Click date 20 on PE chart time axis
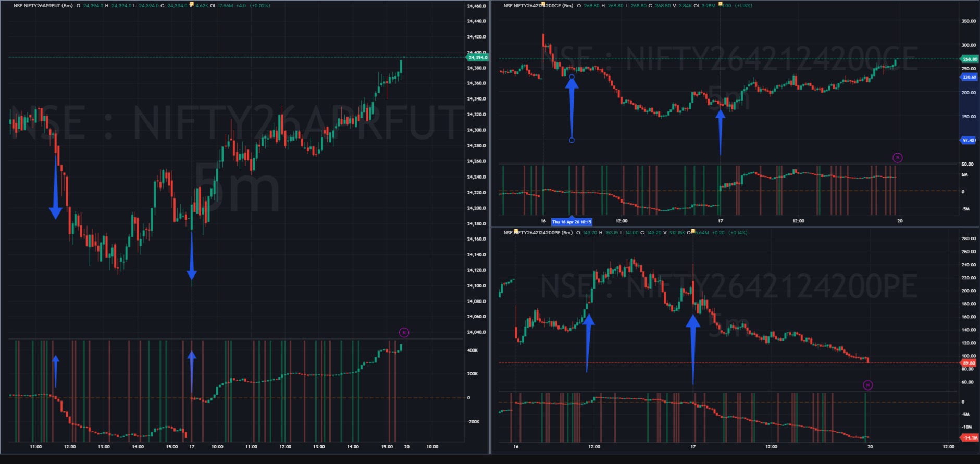 click(x=870, y=447)
